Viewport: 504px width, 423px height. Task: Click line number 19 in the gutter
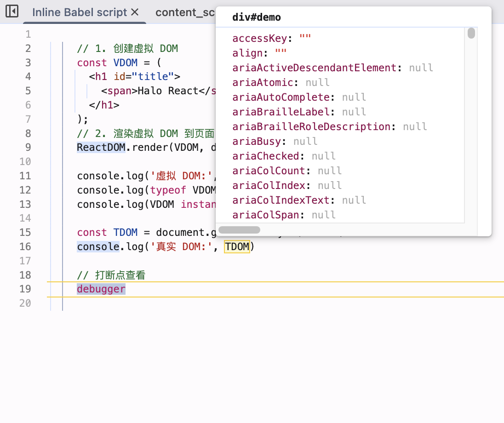25,289
